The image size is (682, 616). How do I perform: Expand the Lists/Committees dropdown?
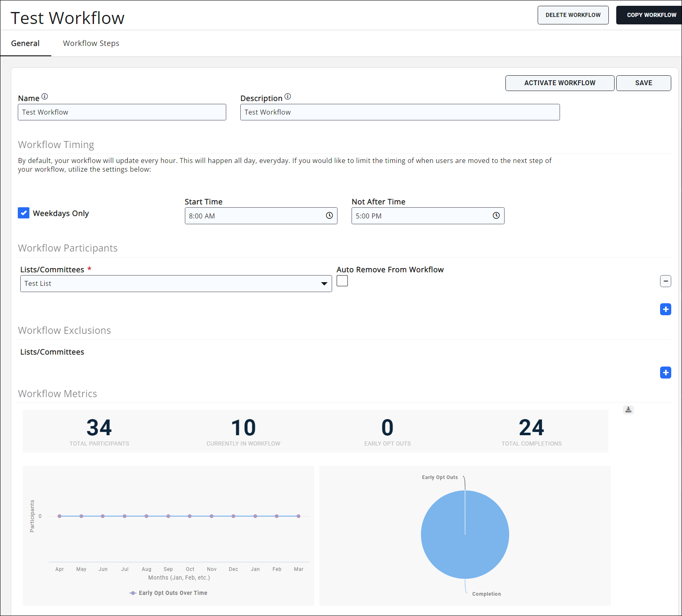click(324, 284)
